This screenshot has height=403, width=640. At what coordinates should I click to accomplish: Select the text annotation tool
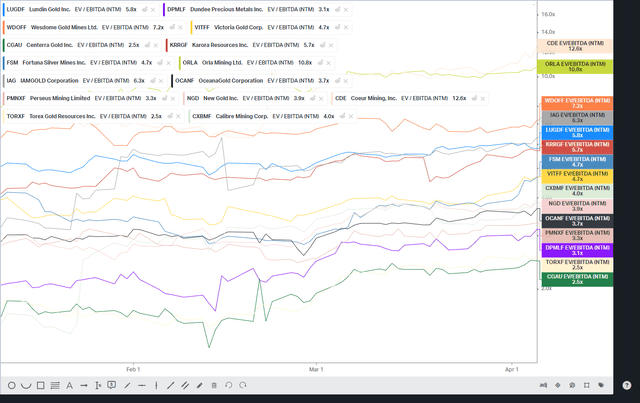[69, 385]
